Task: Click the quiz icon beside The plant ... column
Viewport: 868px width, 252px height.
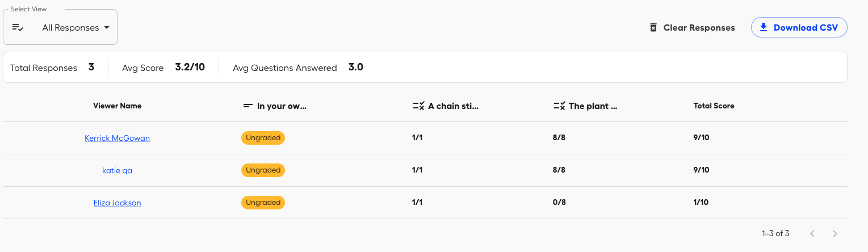Action: (x=559, y=106)
